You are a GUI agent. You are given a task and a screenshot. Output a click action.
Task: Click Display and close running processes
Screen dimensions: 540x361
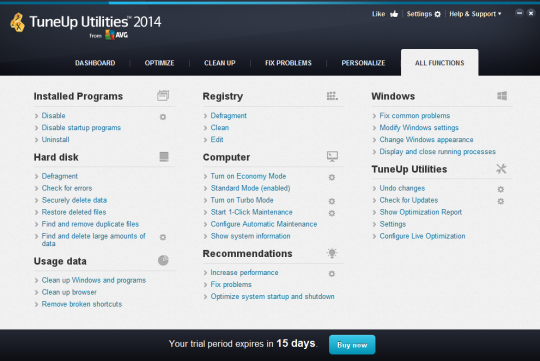437,152
